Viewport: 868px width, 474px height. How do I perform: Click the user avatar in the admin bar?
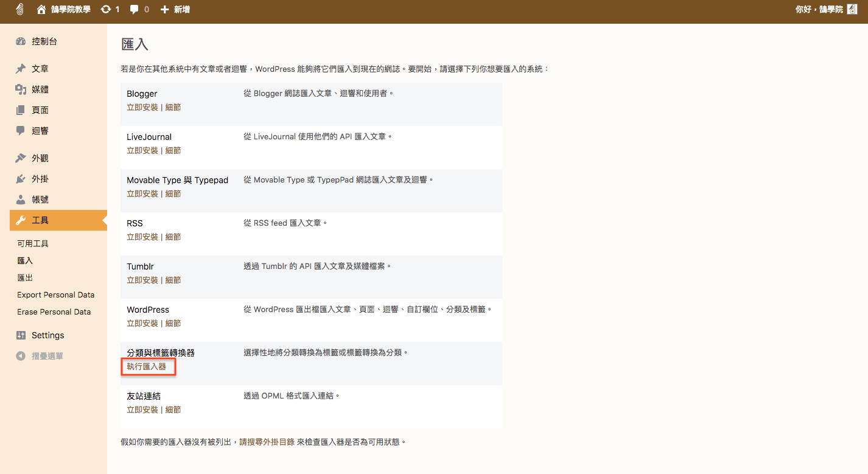click(x=852, y=10)
